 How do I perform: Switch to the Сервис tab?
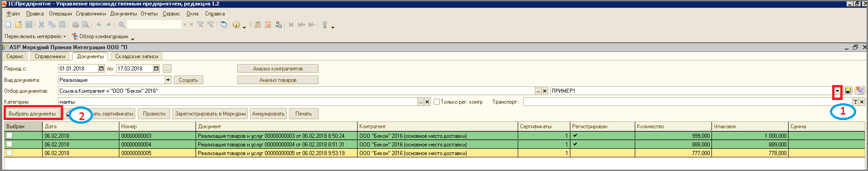click(x=15, y=56)
